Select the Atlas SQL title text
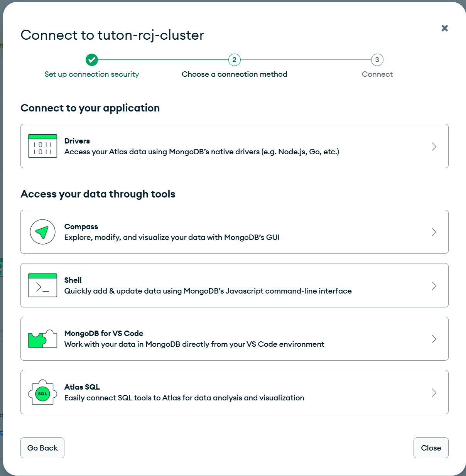The image size is (466, 476). pyautogui.click(x=82, y=387)
